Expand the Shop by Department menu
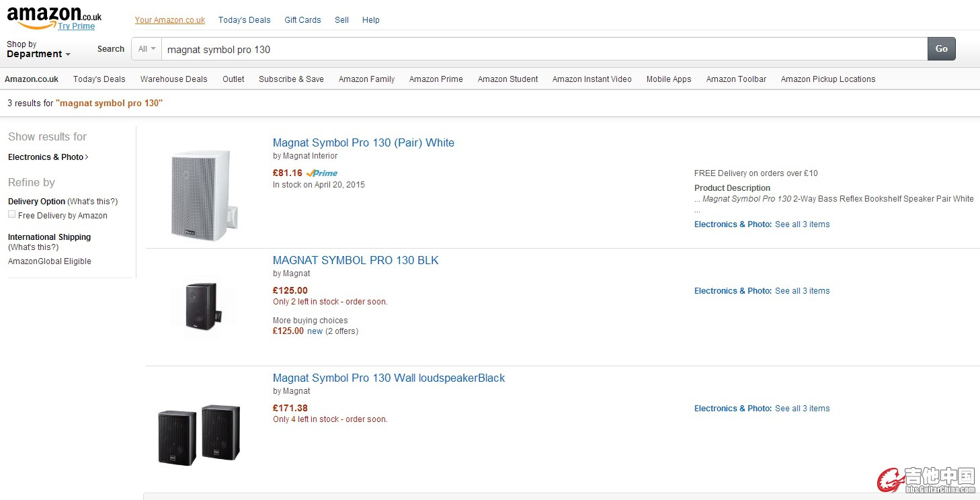 38,49
